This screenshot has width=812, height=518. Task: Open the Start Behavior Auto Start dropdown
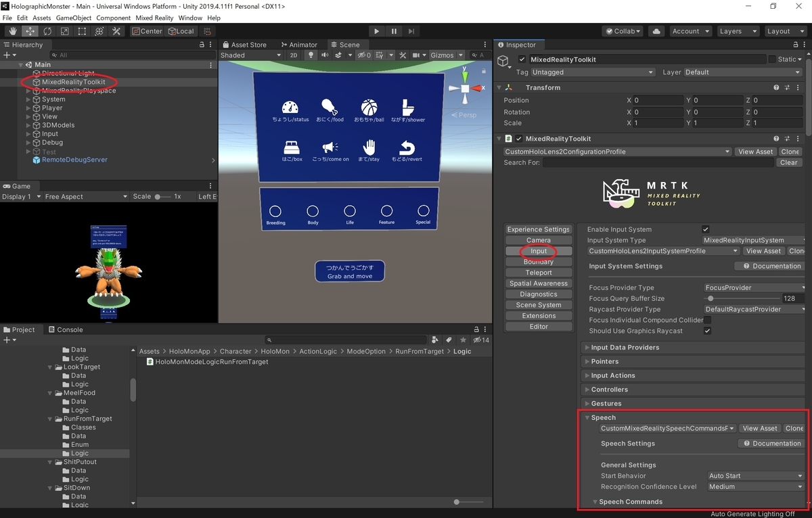[x=756, y=476]
